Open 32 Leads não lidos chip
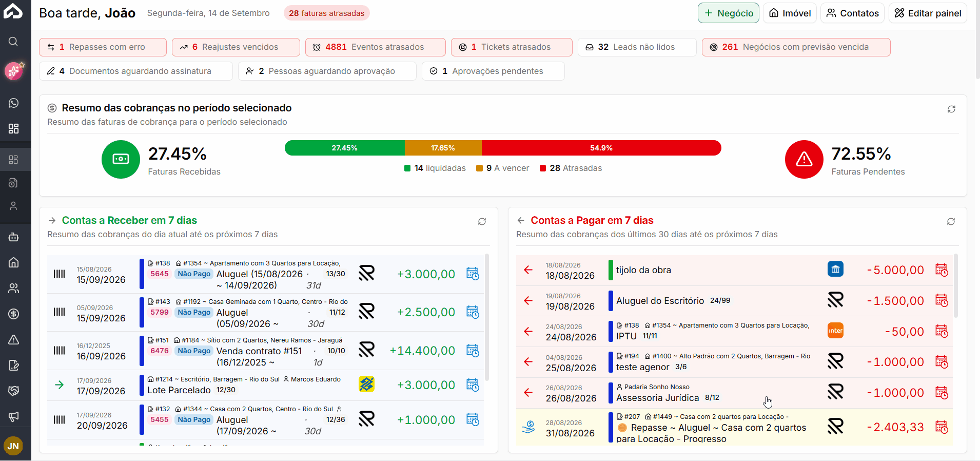 tap(637, 47)
